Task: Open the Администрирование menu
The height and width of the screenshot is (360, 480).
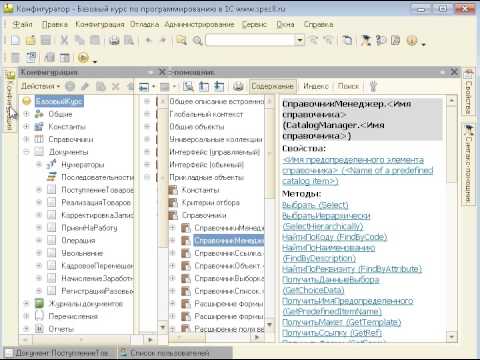Action: (199, 25)
